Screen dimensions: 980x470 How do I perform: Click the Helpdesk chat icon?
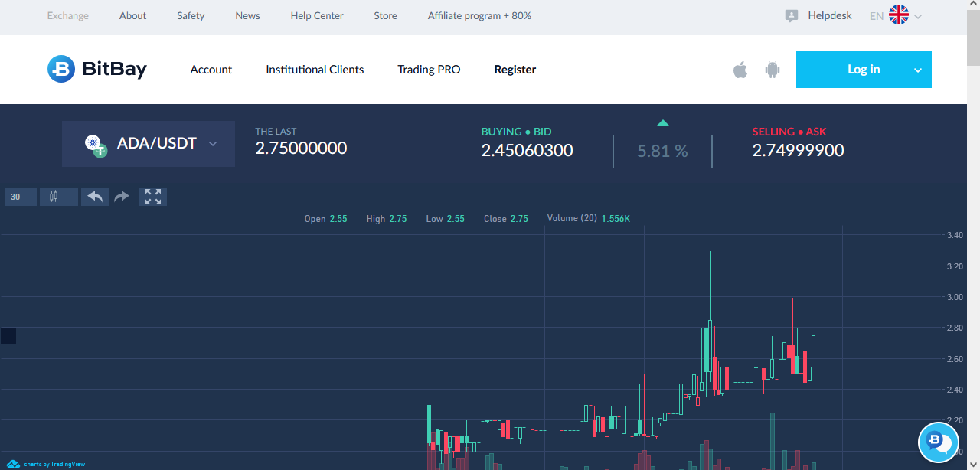point(792,16)
